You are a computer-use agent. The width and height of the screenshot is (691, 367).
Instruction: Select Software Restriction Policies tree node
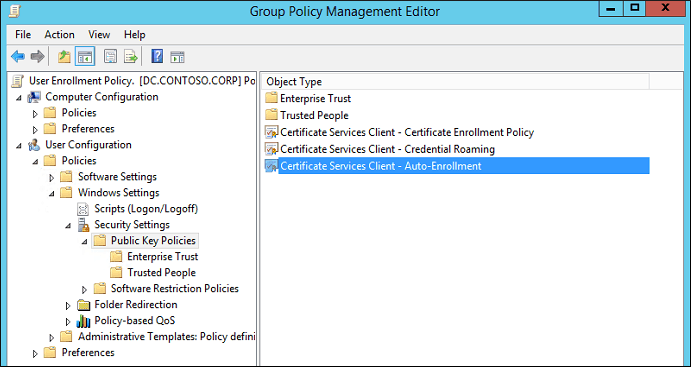175,289
